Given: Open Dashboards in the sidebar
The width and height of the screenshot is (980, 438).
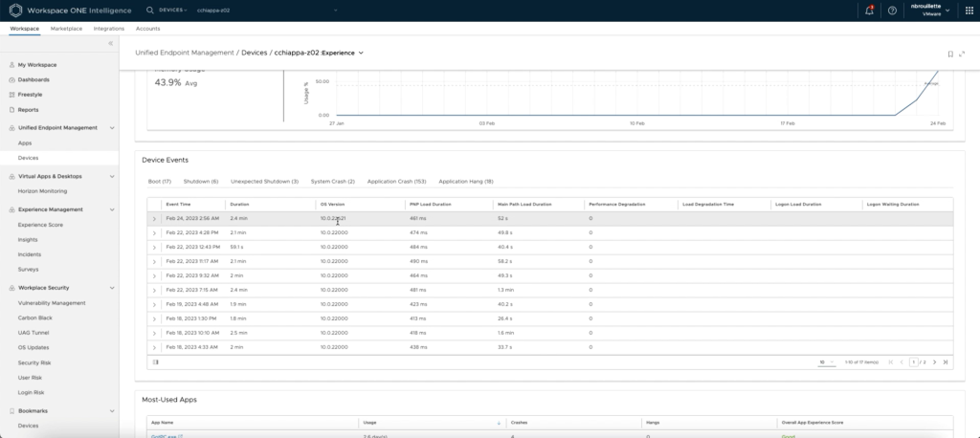Looking at the screenshot, I should [x=33, y=79].
